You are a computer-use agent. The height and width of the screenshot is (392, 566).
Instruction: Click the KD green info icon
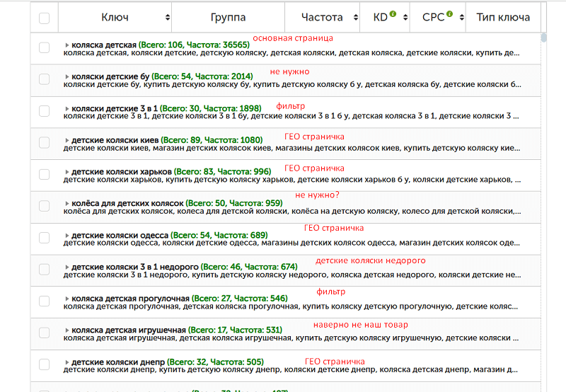tap(393, 13)
